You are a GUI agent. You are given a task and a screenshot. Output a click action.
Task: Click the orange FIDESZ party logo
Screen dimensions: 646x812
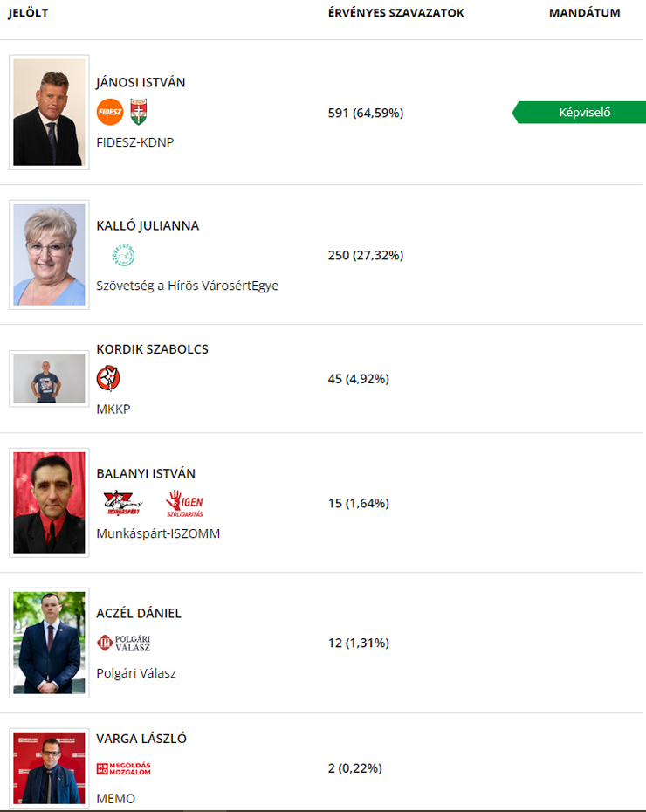[110, 112]
